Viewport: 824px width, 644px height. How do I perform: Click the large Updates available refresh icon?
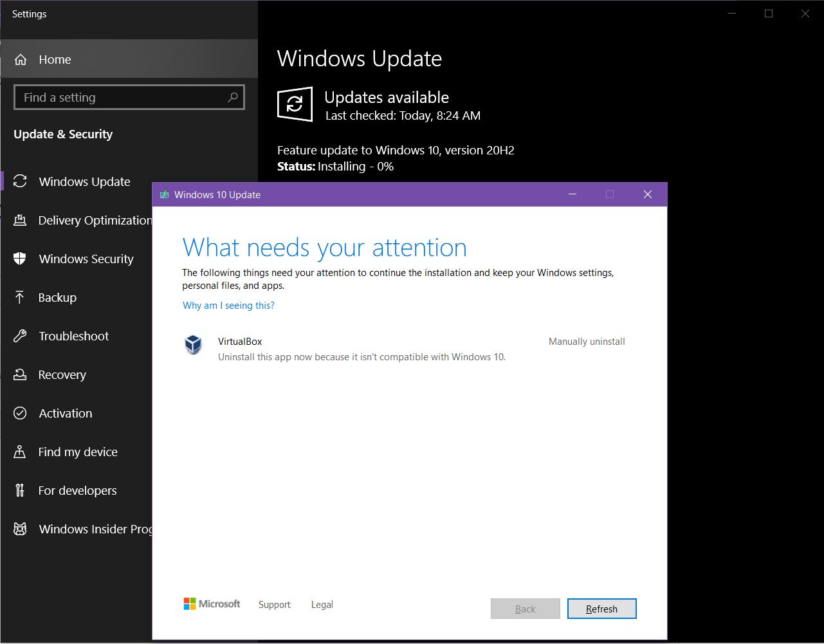[x=295, y=104]
